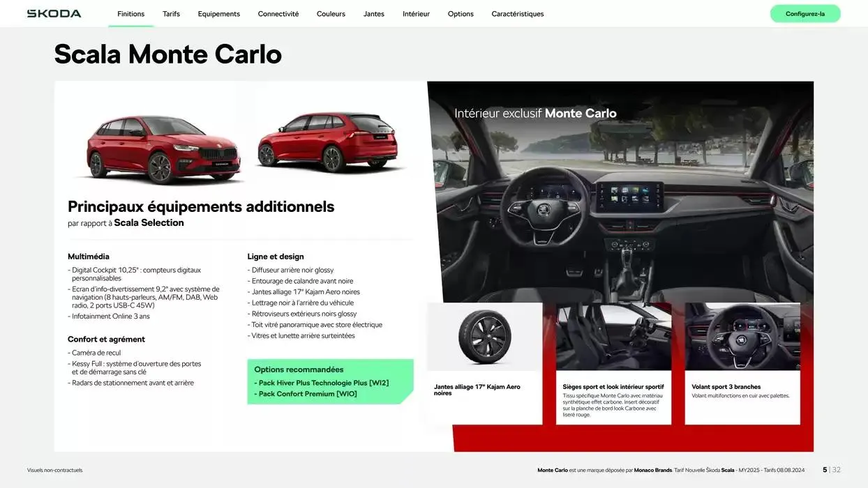The width and height of the screenshot is (868, 488).
Task: Open the 3-spoke sport steering wheel thumbnail
Action: pyautogui.click(x=742, y=337)
